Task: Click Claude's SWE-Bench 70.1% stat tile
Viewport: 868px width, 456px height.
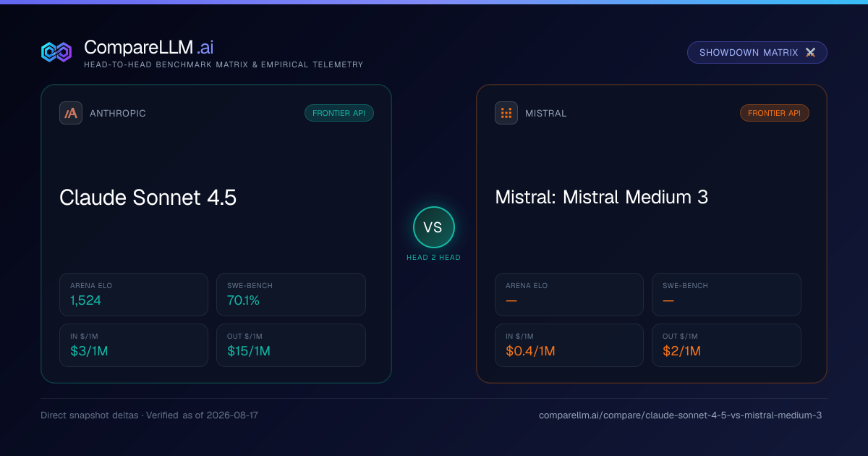Action: (x=291, y=295)
